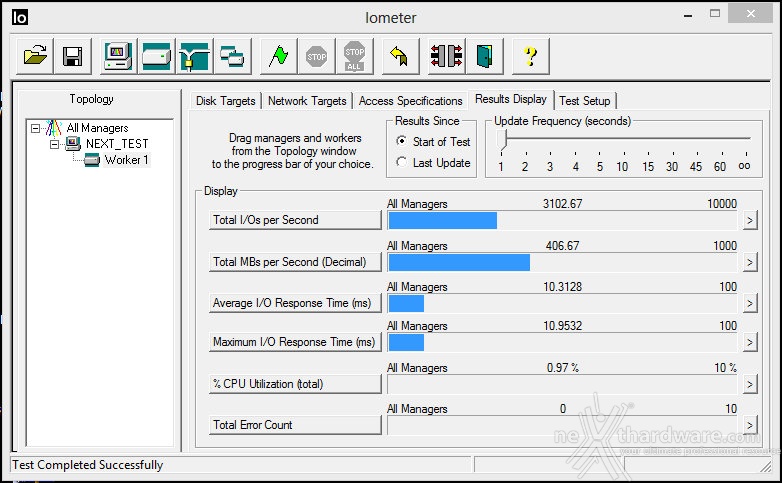Collapse NEXT_TEST manager node
Screen dimensions: 782x483
54,144
